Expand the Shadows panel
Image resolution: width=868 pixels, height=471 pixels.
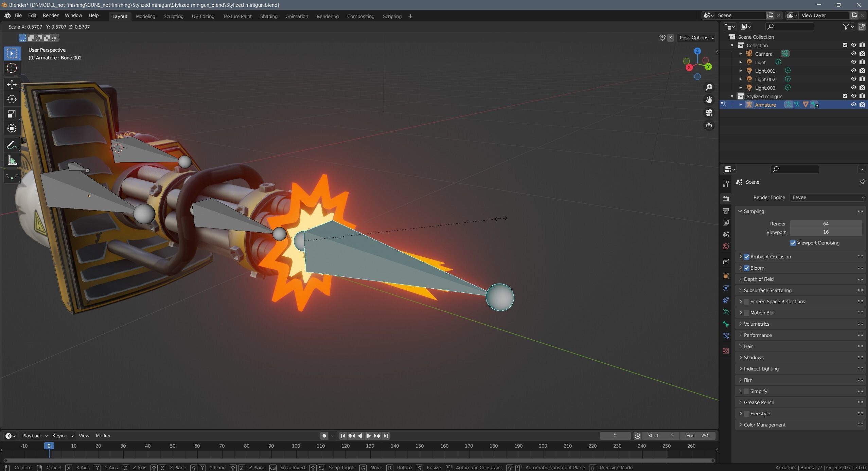[x=800, y=358]
